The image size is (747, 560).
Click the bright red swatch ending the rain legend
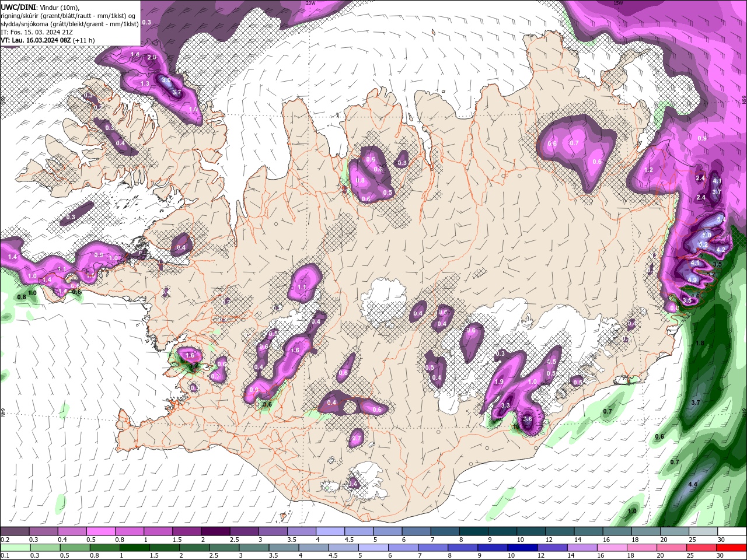732,548
